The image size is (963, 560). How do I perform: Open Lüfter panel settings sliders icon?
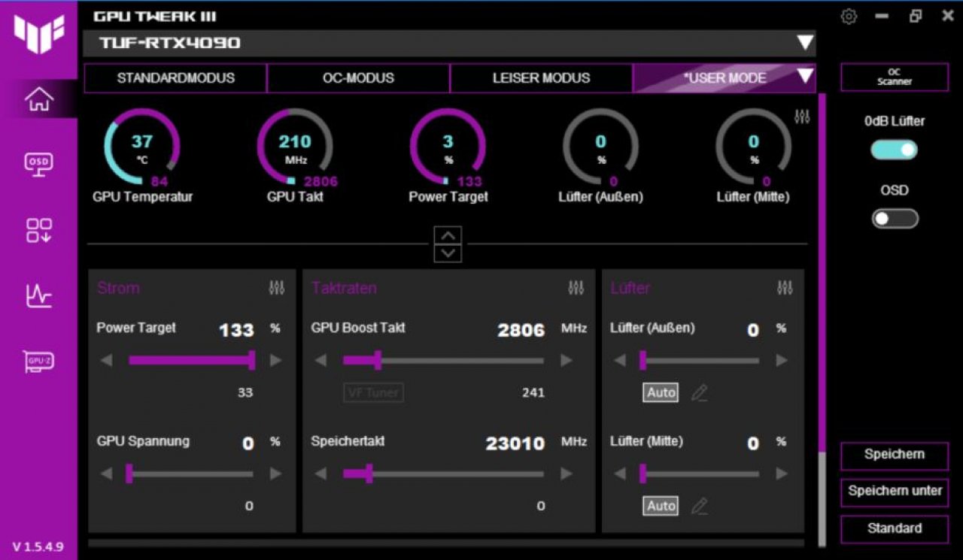[785, 288]
